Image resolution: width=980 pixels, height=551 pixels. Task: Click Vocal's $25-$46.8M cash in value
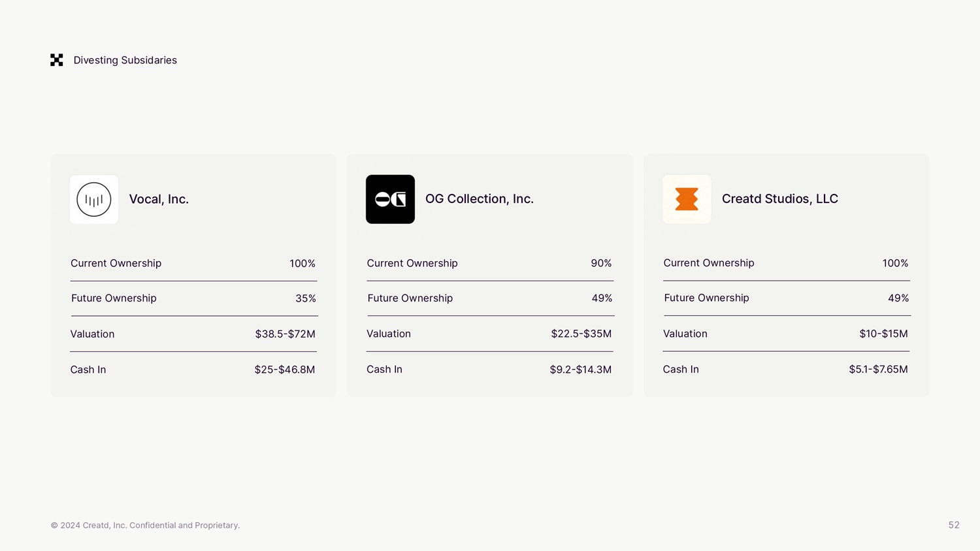284,370
